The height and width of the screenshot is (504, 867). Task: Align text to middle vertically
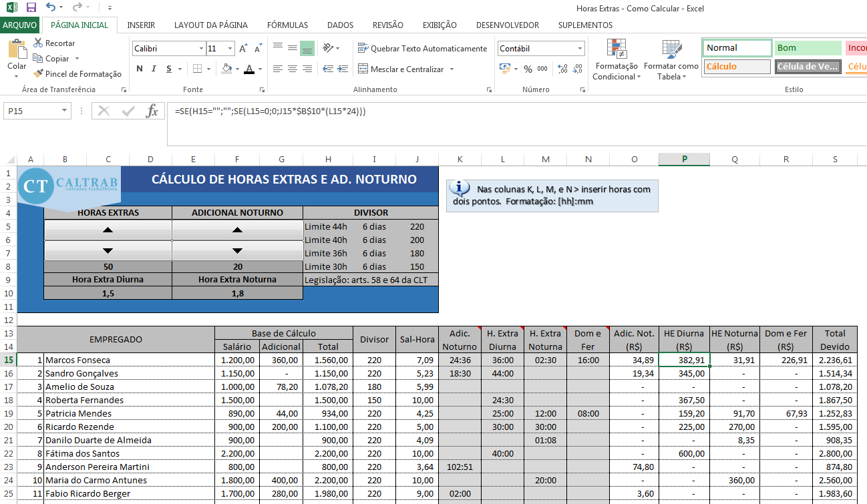[x=292, y=48]
